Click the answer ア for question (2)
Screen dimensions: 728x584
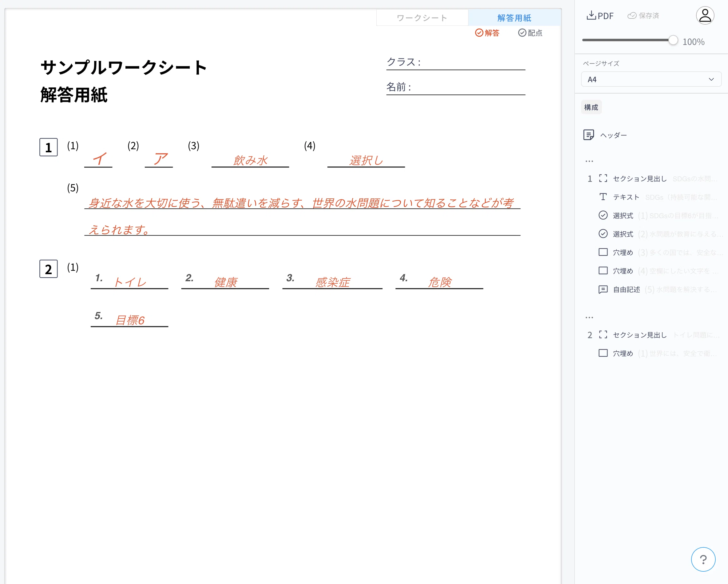(x=160, y=159)
